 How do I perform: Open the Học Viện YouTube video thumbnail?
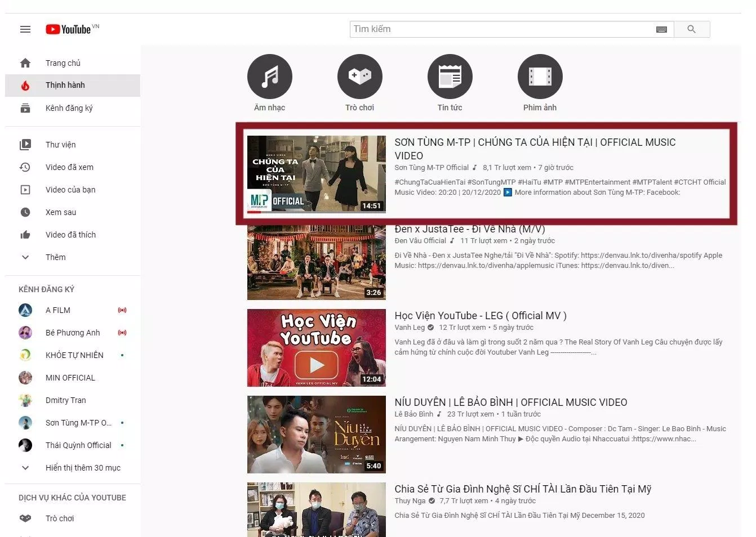(x=316, y=347)
